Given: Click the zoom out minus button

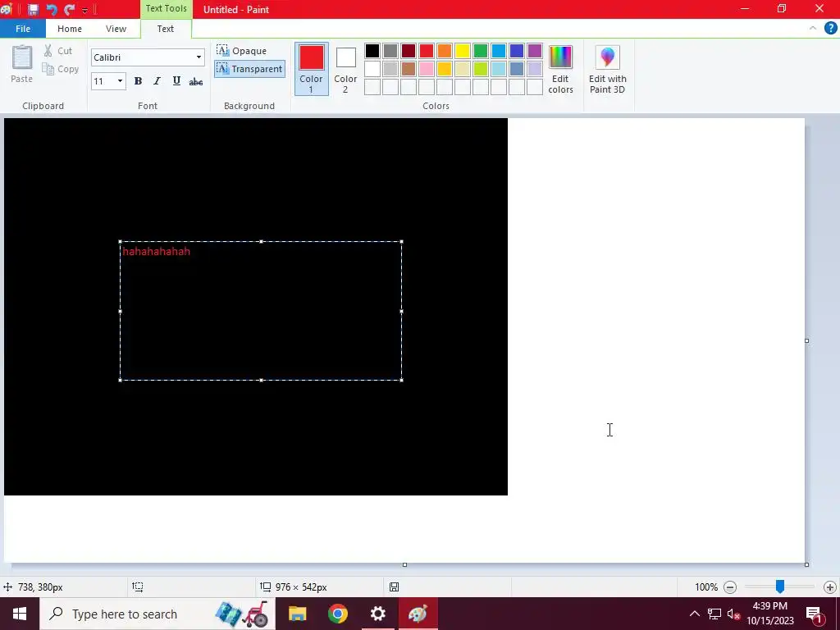Looking at the screenshot, I should (x=729, y=587).
